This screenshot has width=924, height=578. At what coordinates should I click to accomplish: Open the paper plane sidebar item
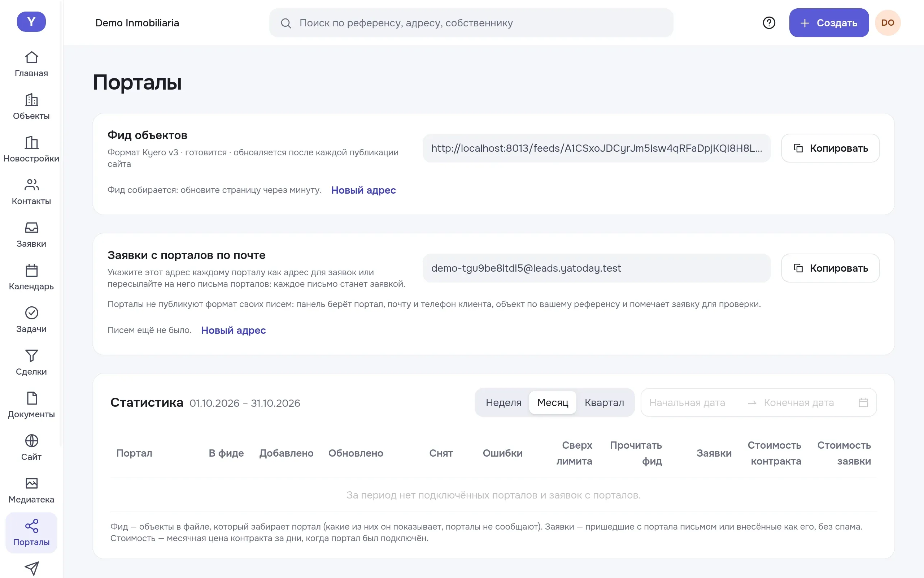[31, 569]
